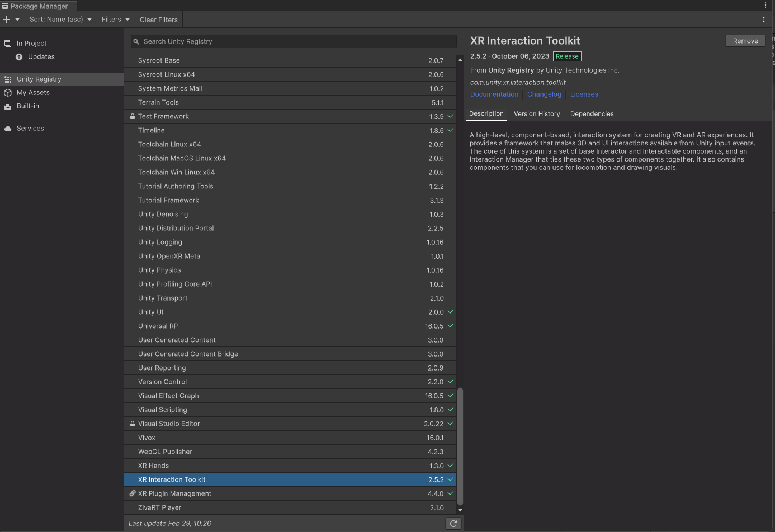Click the lock icon beside Test Framework
Viewport: 775px width, 532px height.
click(132, 116)
